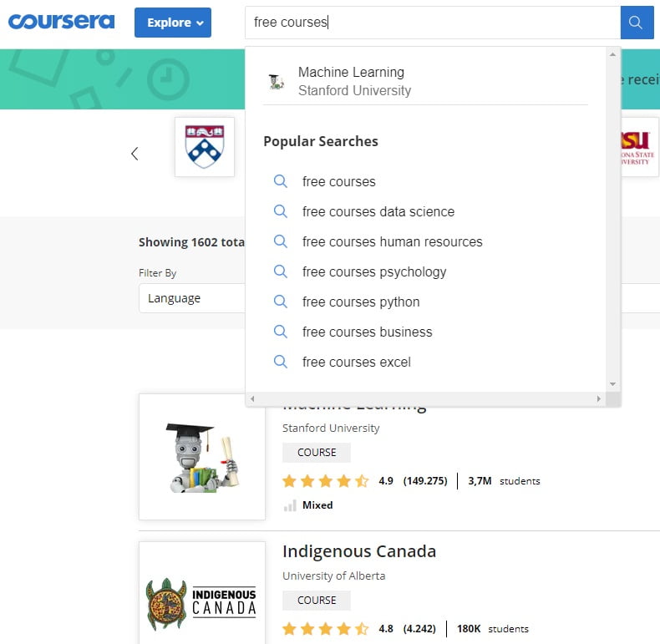The image size is (660, 644).
Task: Click COURSE badge under University of Alberta
Action: click(317, 601)
